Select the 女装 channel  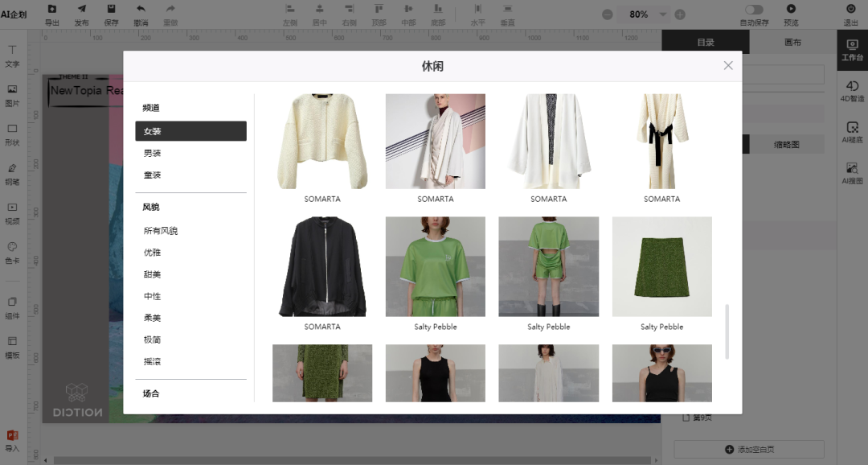pyautogui.click(x=191, y=131)
